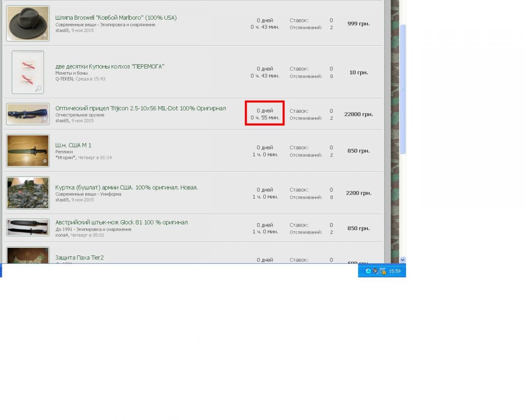Zoom the Broswell hat thumbnail magnifier icon
525x420 pixels.
[44, 35]
